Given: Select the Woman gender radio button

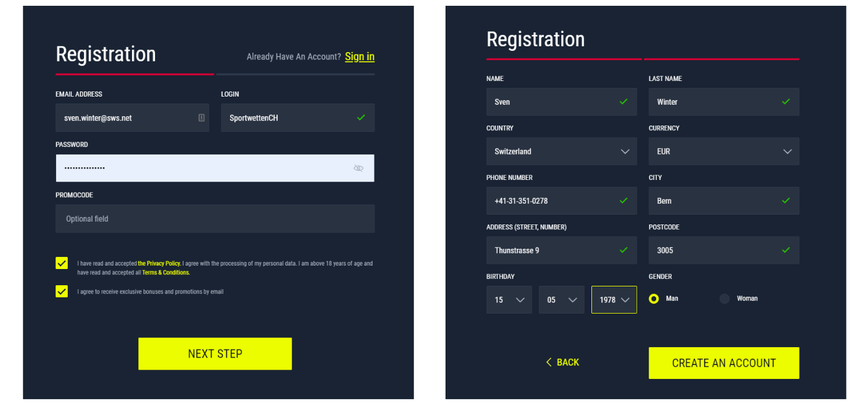Looking at the screenshot, I should [x=724, y=299].
